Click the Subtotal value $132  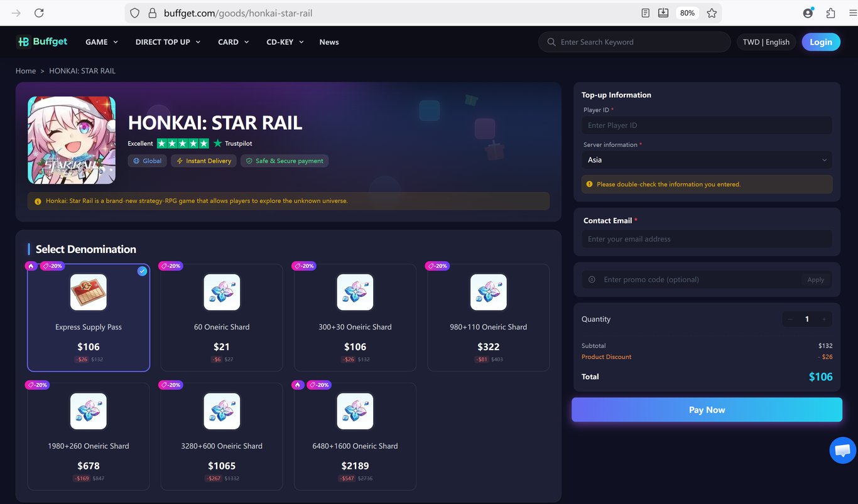[825, 346]
